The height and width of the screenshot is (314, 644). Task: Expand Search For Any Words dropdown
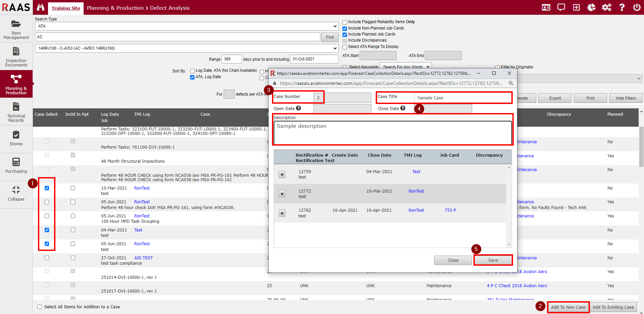[406, 67]
